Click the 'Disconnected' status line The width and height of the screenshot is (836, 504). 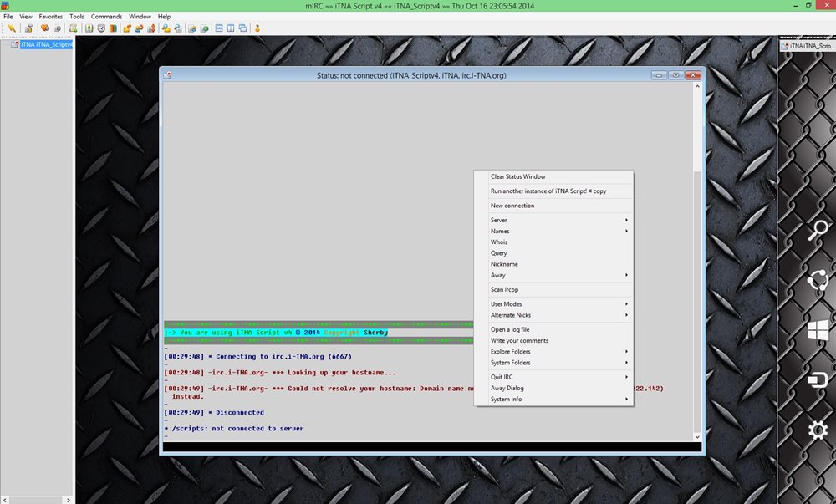point(214,412)
